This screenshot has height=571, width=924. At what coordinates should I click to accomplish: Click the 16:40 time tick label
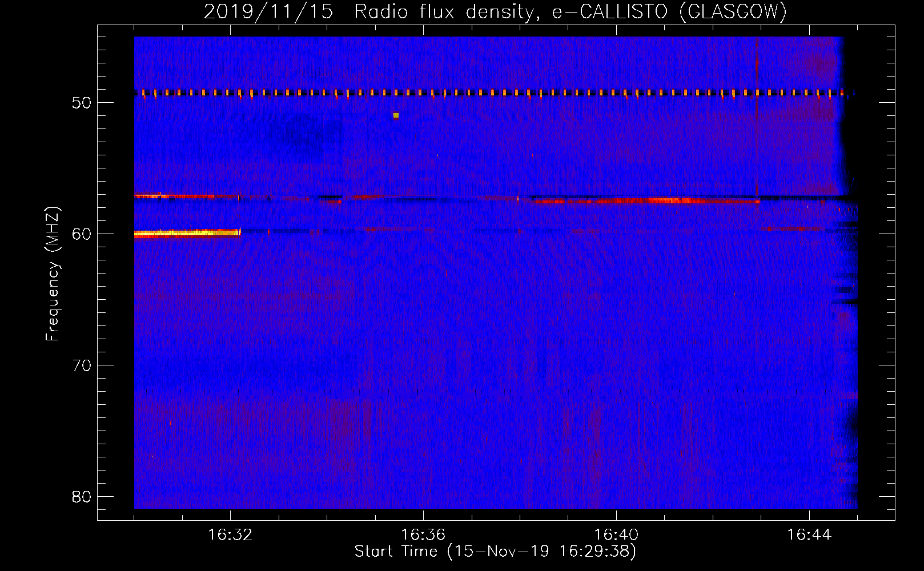(x=616, y=535)
